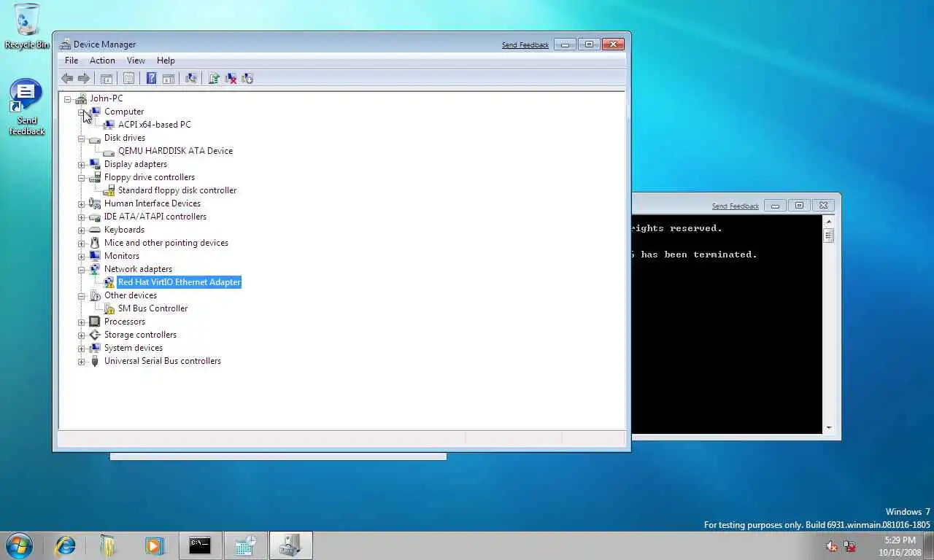Select the Network adapters label
Viewport: 934px width, 560px height.
[x=138, y=269]
